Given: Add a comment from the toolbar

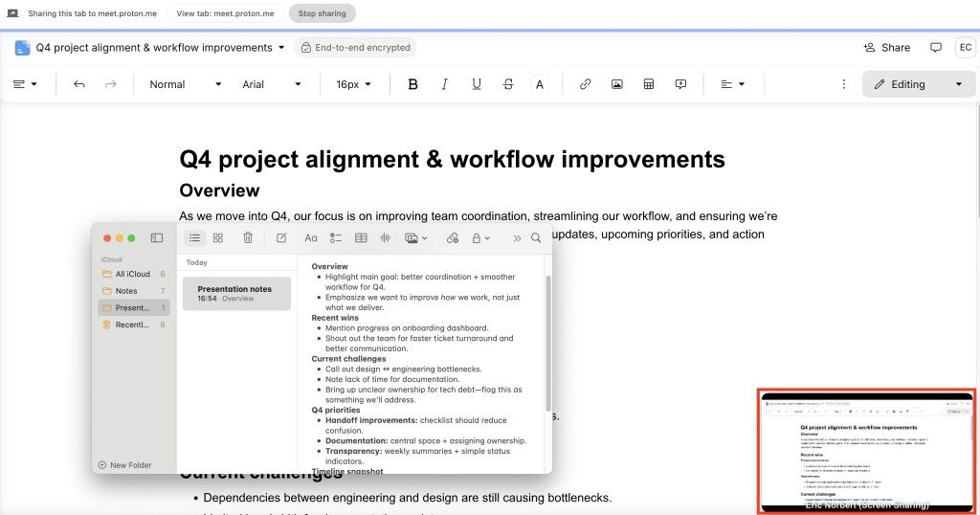Looking at the screenshot, I should pyautogui.click(x=680, y=84).
